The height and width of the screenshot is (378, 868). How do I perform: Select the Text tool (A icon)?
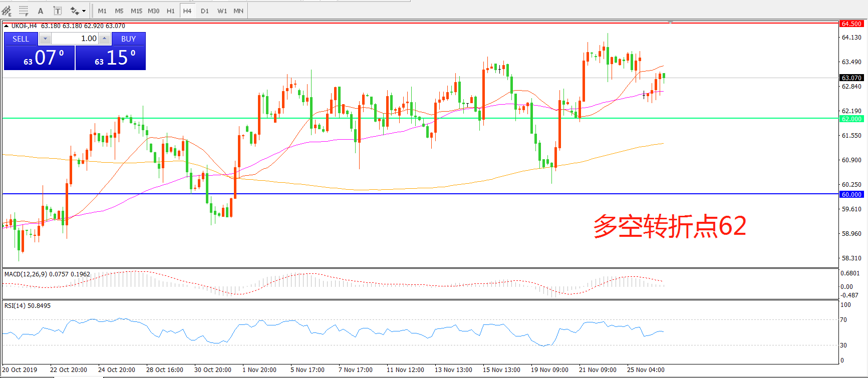pyautogui.click(x=41, y=11)
